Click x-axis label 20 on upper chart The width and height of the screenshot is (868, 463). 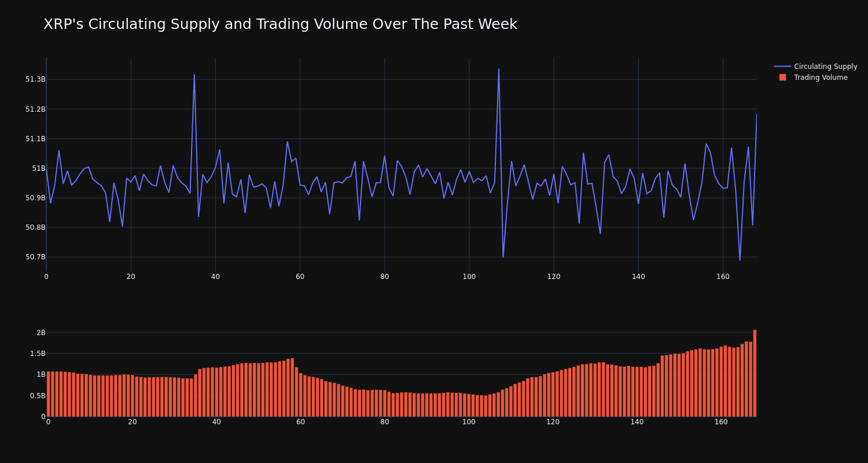(131, 277)
